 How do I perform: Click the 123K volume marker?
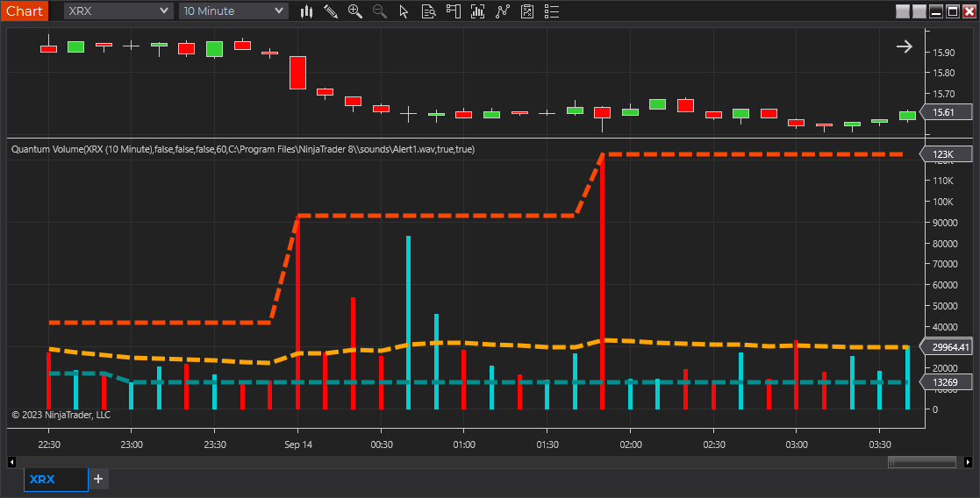pyautogui.click(x=947, y=154)
